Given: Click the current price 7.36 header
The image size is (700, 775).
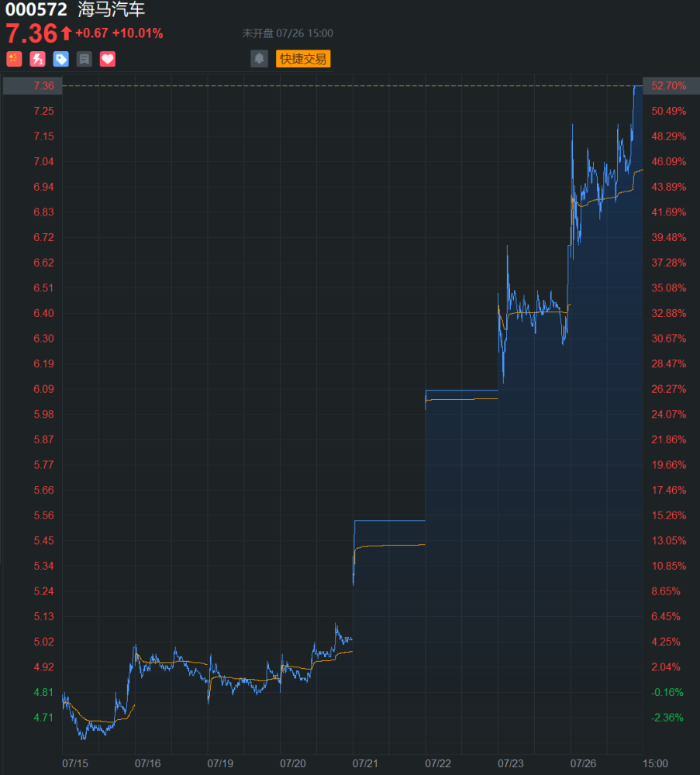Looking at the screenshot, I should pos(32,33).
